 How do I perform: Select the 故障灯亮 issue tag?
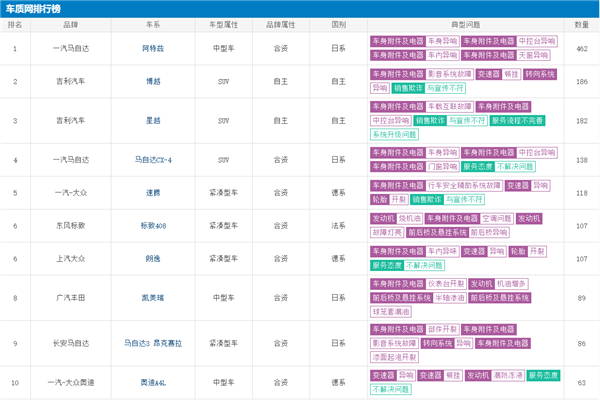[x=387, y=232]
